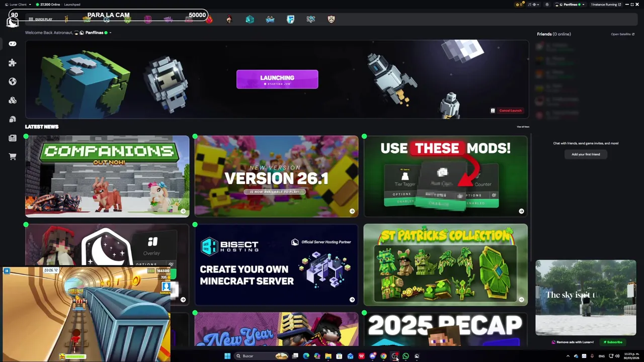Open the COMPANIONS OUT NOW news thumbnail
Screen dimensions: 644x362
click(x=107, y=176)
